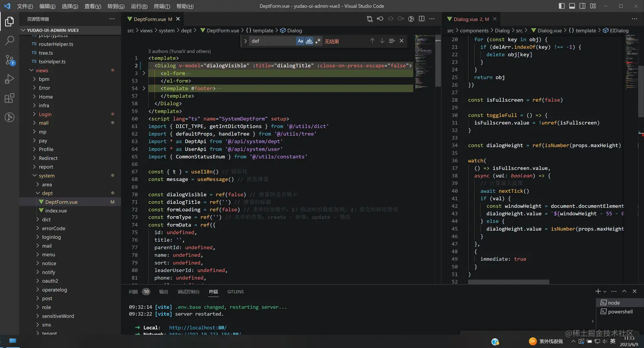Close the bottom terminal panel
Screen dimensions: 644x348
click(635, 291)
